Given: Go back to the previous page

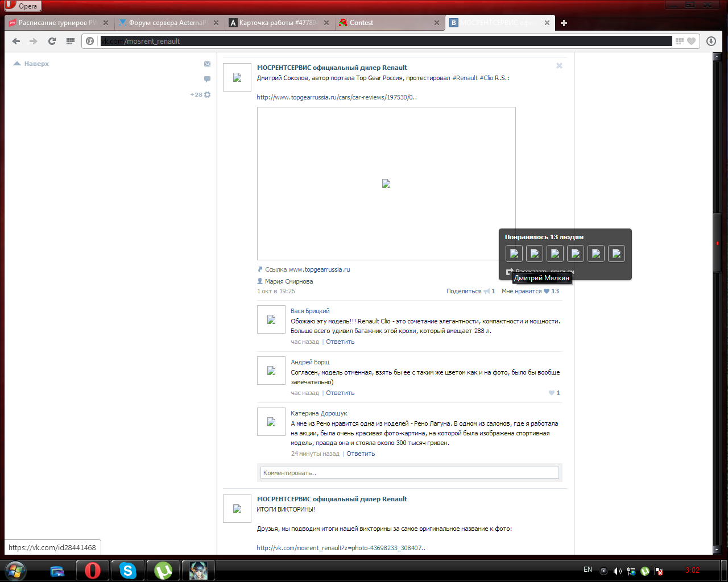Looking at the screenshot, I should pos(16,41).
